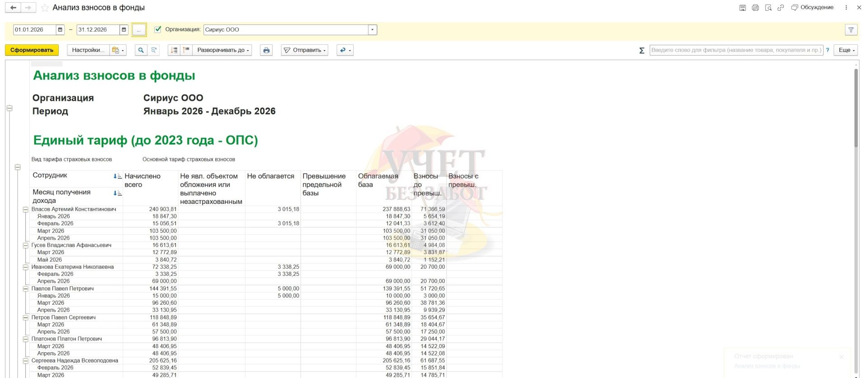Select cell 205 625,16 for Сергеева total
Viewport: 868px width, 378px height.
tap(150, 361)
